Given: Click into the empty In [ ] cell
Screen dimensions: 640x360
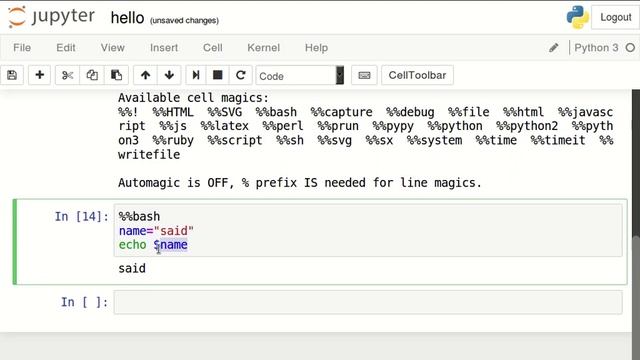Looking at the screenshot, I should tap(368, 302).
